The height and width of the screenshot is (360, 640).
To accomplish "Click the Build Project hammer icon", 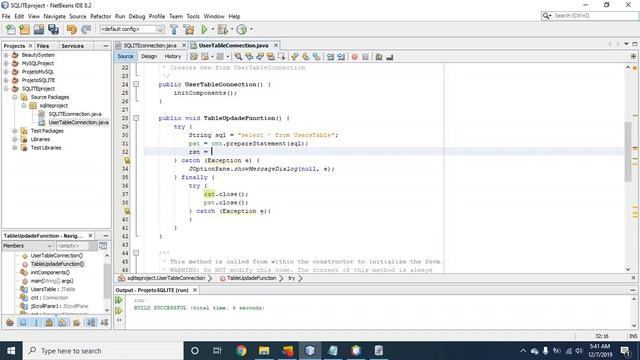I will tap(174, 29).
